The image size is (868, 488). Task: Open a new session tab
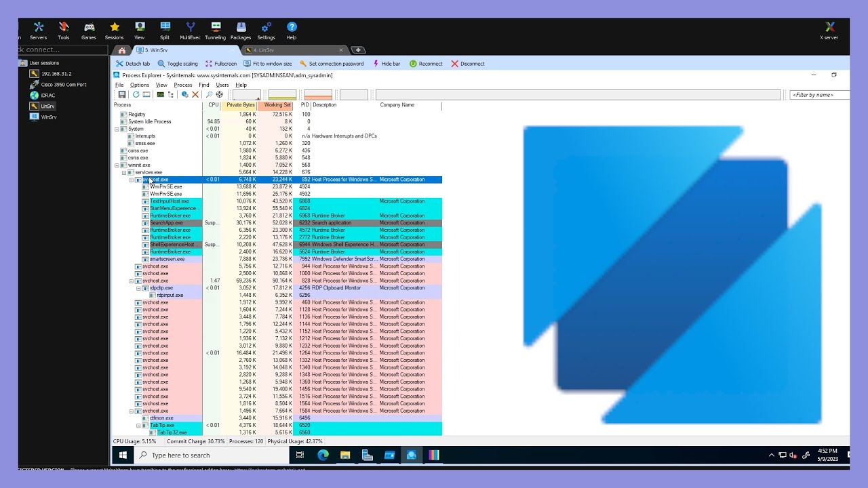[x=359, y=50]
